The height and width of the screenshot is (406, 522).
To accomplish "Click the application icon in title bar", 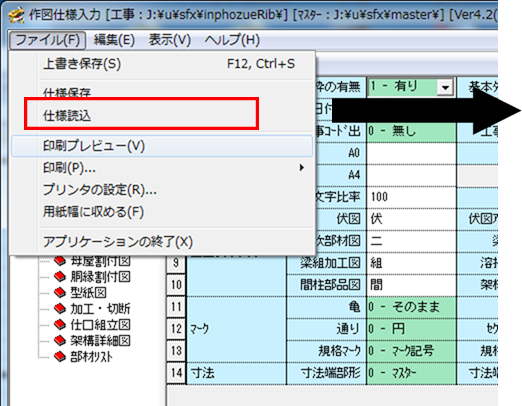I will coord(16,15).
